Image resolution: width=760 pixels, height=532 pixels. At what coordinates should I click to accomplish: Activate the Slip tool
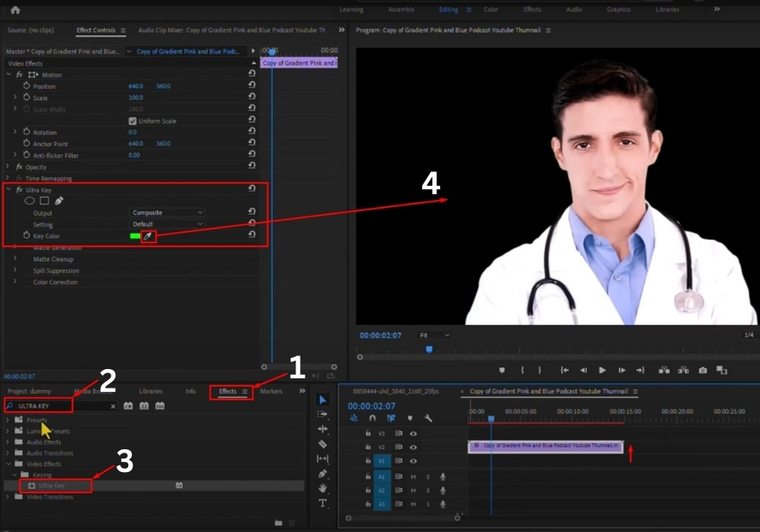(x=323, y=459)
